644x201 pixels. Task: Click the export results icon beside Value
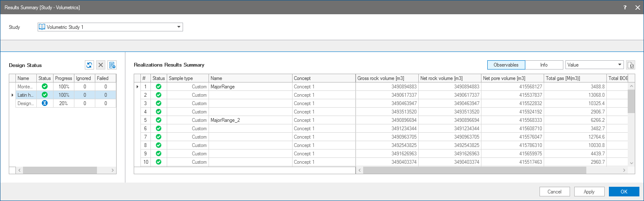631,65
